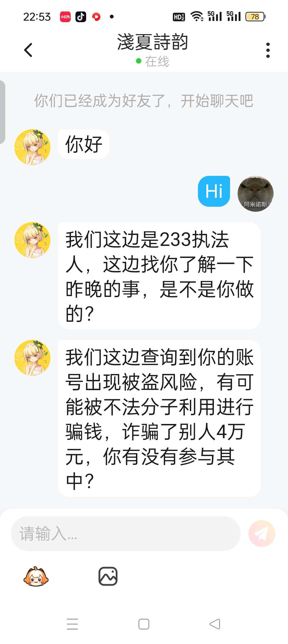The width and height of the screenshot is (288, 644).
Task: Tap the Android recent apps navigation icon
Action: pos(72,624)
